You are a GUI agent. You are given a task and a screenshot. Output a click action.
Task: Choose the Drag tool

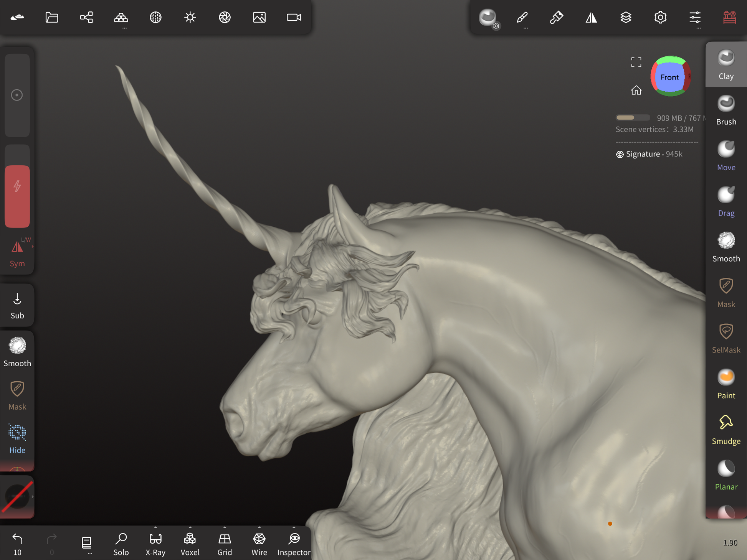726,201
